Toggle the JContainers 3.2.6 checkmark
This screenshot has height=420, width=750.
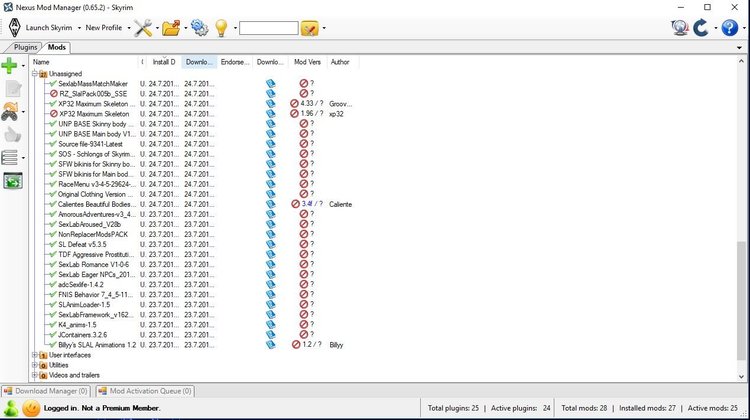[x=53, y=335]
